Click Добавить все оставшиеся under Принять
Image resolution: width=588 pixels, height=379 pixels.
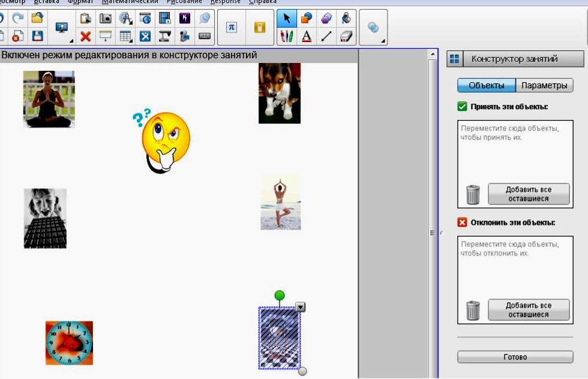pos(529,194)
